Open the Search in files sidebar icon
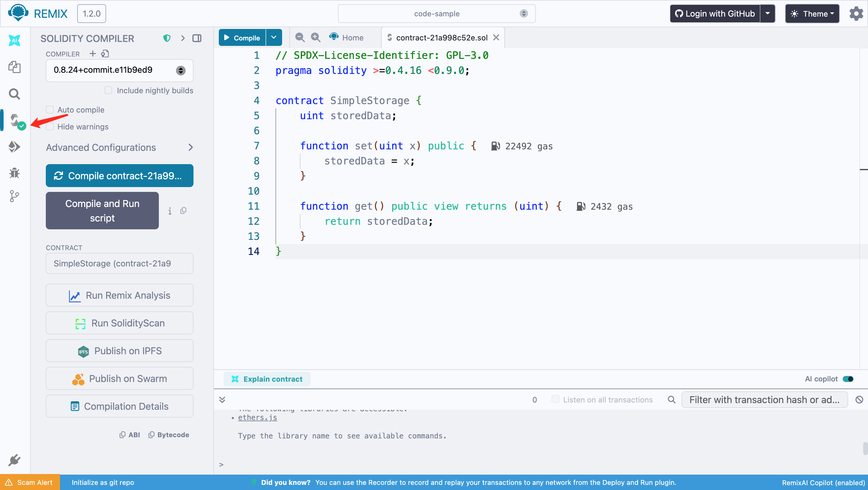The image size is (868, 490). (x=14, y=94)
